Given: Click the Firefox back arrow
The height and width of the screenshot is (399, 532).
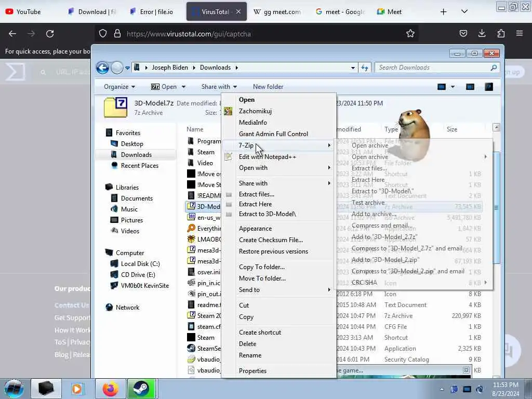Looking at the screenshot, I should pos(12,34).
